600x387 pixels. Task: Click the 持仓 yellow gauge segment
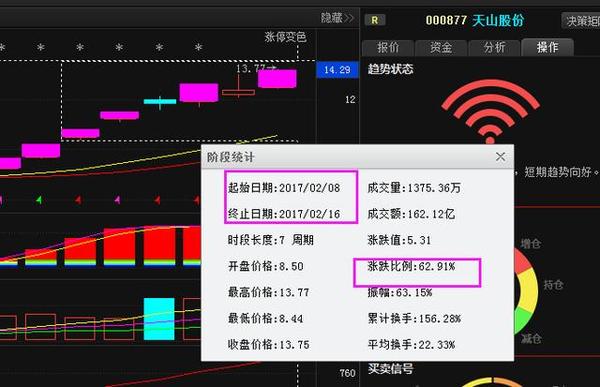529,291
